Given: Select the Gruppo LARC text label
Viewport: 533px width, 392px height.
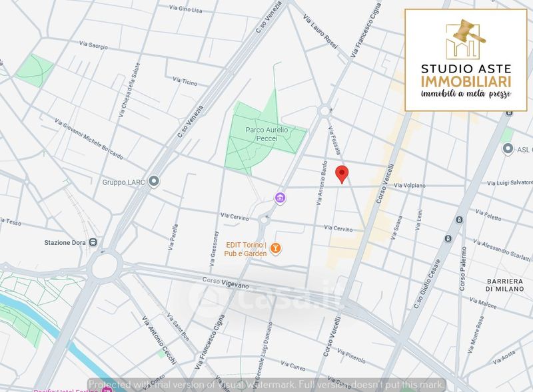Looking at the screenshot, I should click(x=125, y=182).
